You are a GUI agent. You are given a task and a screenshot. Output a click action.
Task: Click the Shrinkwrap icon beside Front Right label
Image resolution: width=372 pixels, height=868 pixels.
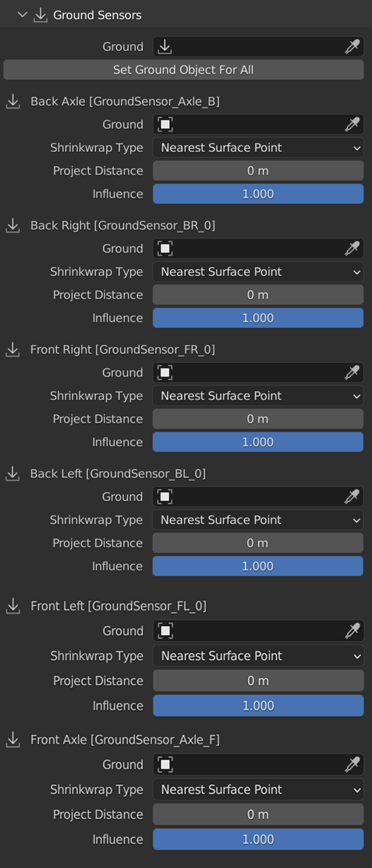point(12,349)
